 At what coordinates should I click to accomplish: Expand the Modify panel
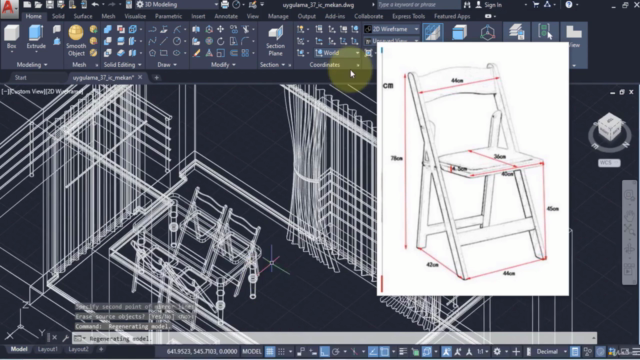tap(223, 64)
